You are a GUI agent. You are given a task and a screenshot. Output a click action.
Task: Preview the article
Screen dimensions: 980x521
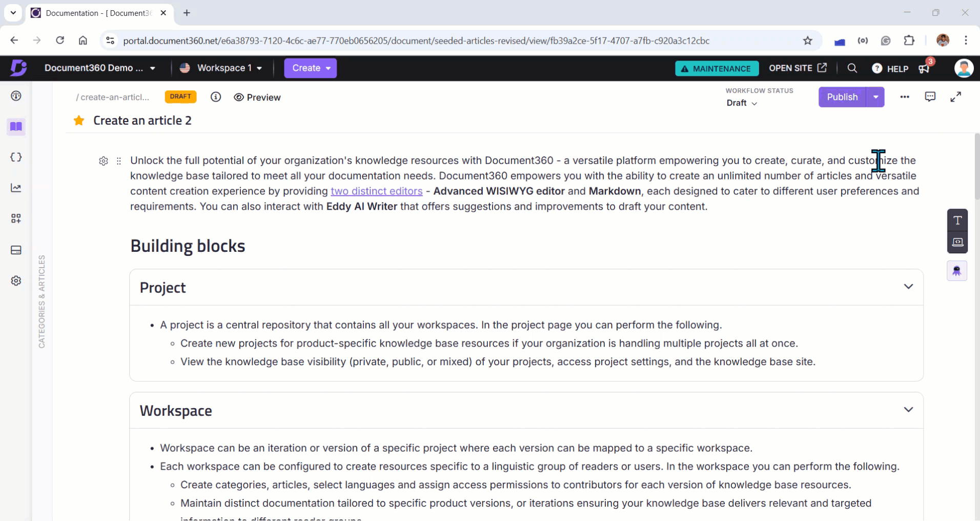click(257, 97)
